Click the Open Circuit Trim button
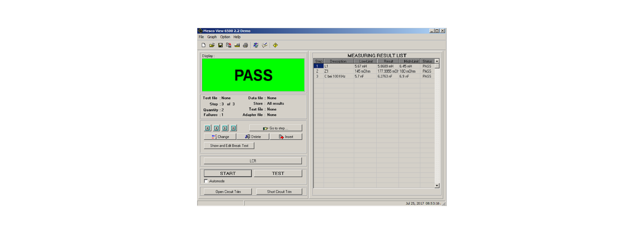Screen dimensions: 644x234 click(x=228, y=192)
